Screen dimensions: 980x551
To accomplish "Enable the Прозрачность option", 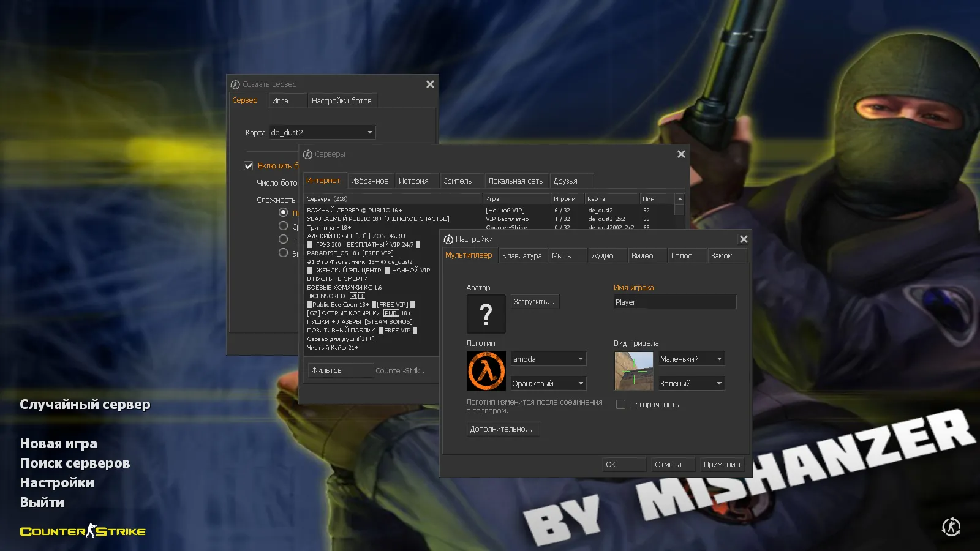I will tap(620, 404).
